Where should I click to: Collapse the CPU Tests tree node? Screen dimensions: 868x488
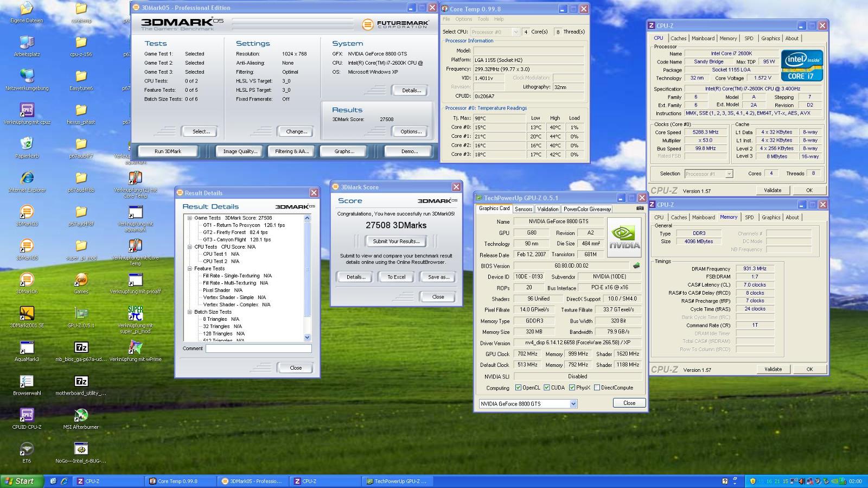coord(190,246)
